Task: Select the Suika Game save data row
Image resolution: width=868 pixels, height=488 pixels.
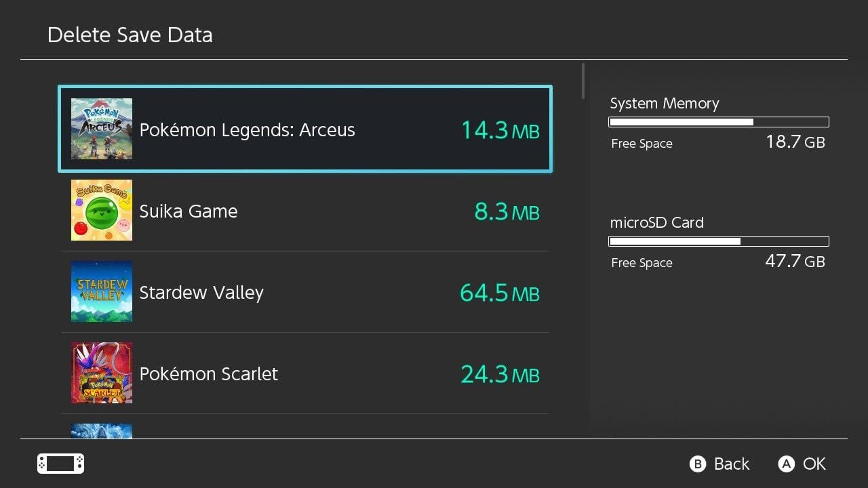Action: (305, 211)
